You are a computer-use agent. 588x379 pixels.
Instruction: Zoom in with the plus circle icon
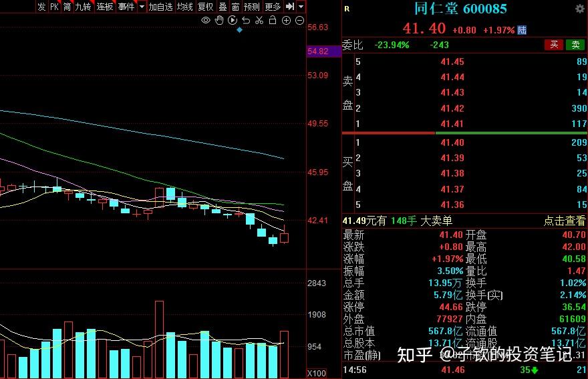(x=286, y=21)
